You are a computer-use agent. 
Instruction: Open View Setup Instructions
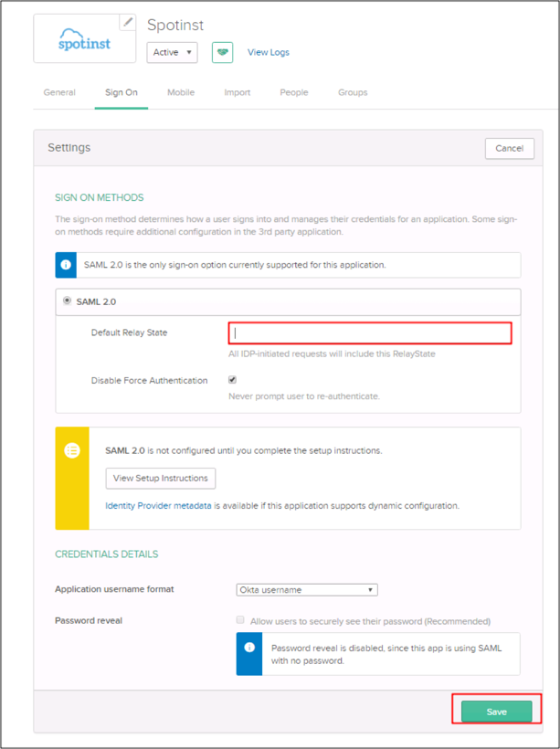[161, 478]
